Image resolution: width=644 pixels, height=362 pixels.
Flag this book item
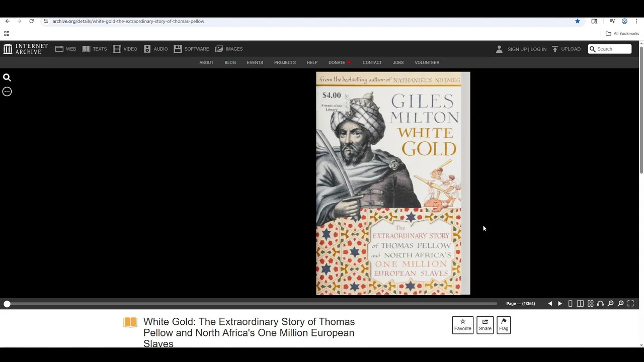click(x=504, y=325)
